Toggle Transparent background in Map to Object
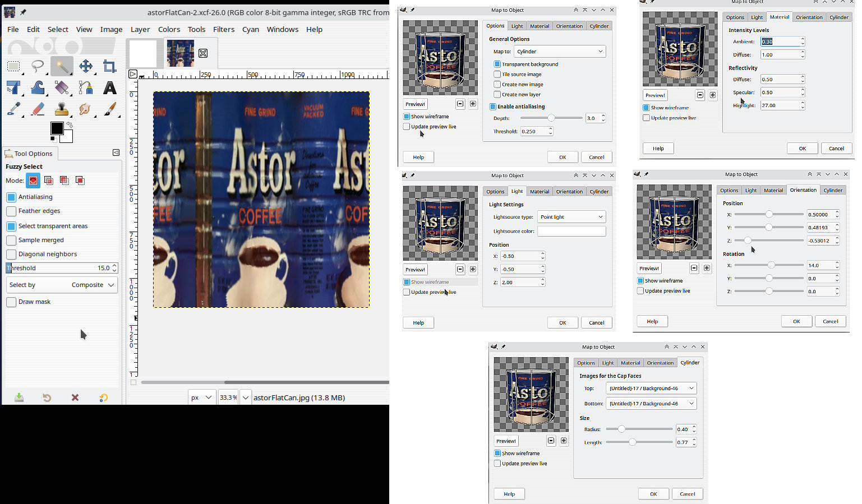Screen dimensions: 862x504 click(x=497, y=64)
